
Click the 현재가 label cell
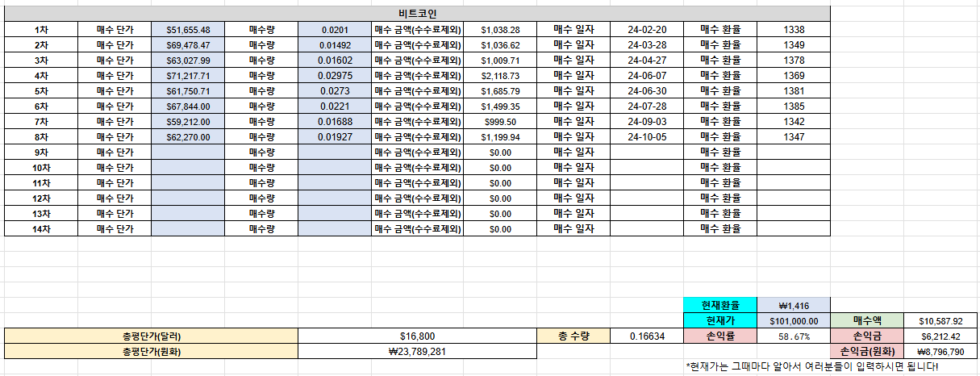[x=720, y=321]
